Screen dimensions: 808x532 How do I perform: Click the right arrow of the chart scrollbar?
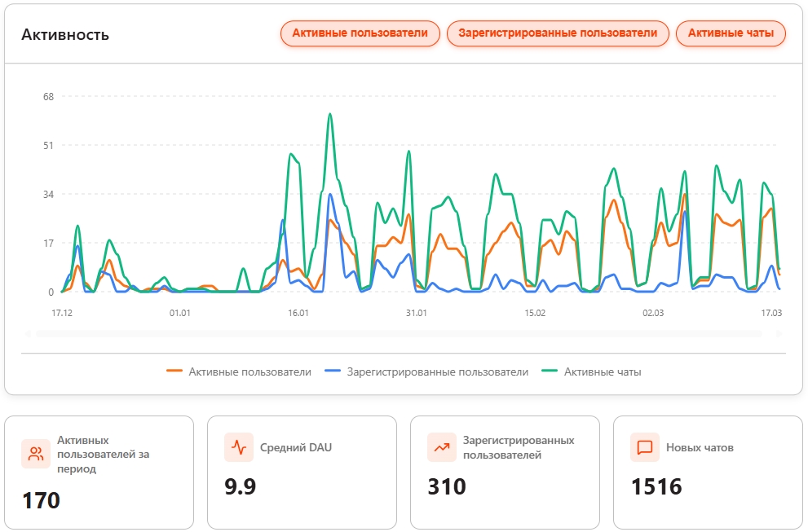[779, 333]
